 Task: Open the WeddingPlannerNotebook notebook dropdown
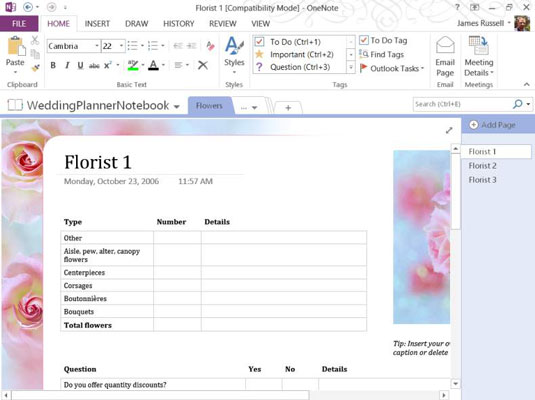(x=176, y=106)
